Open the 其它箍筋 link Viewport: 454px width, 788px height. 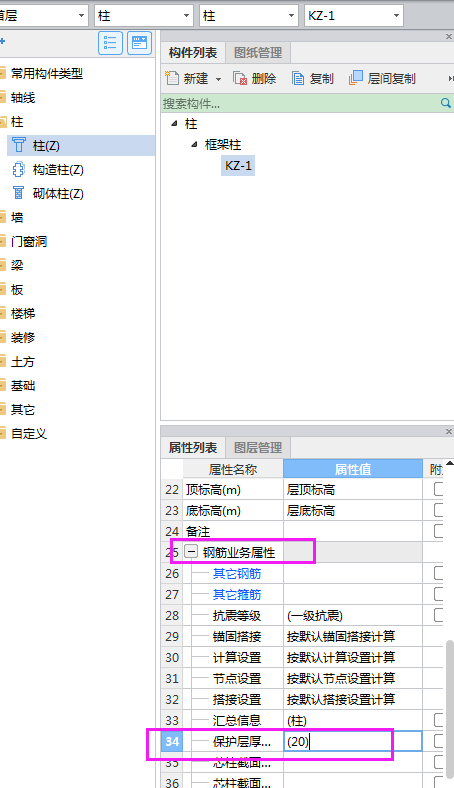237,595
